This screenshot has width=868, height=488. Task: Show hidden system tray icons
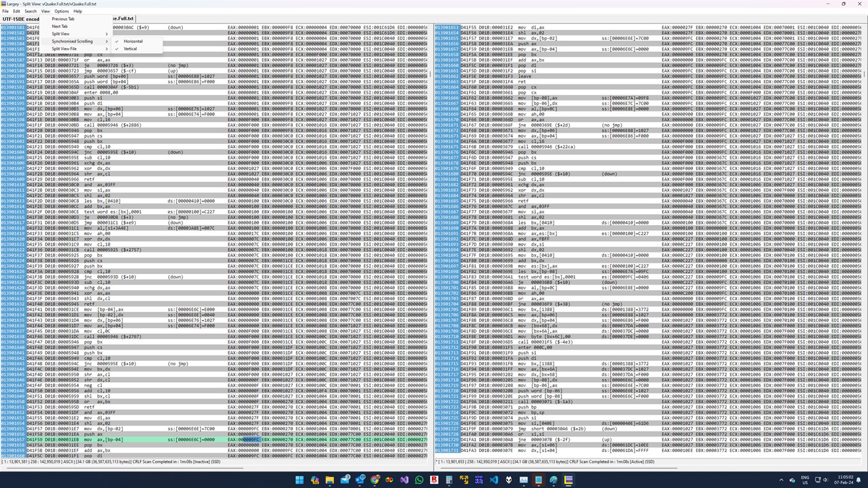tap(781, 480)
